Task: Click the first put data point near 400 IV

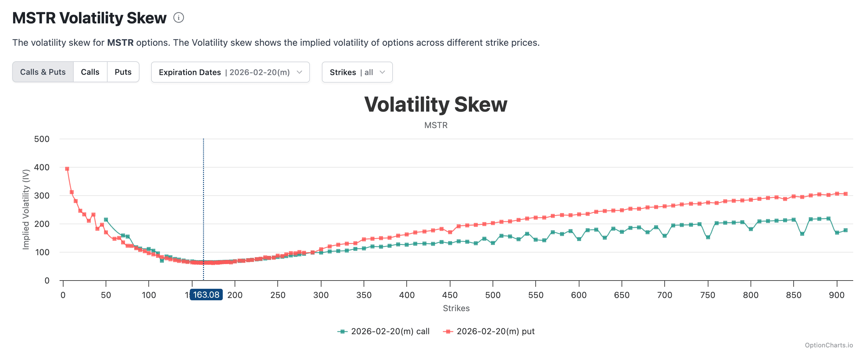Action: point(67,169)
